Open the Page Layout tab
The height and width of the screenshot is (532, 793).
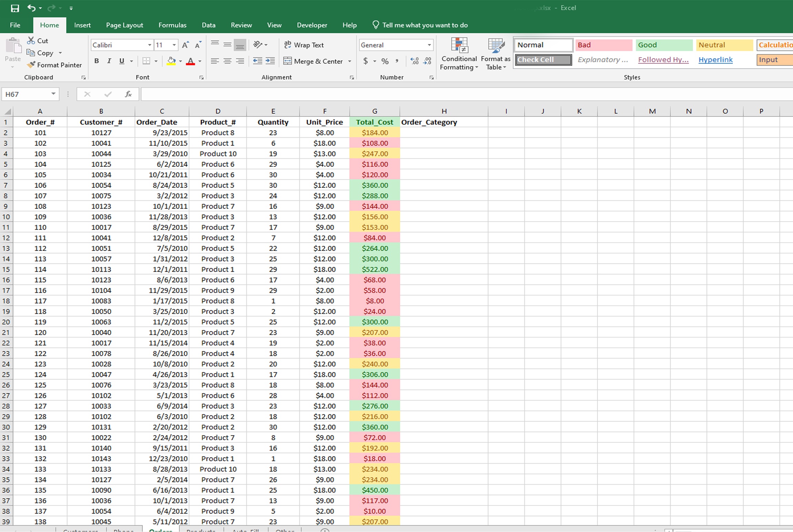pos(124,25)
